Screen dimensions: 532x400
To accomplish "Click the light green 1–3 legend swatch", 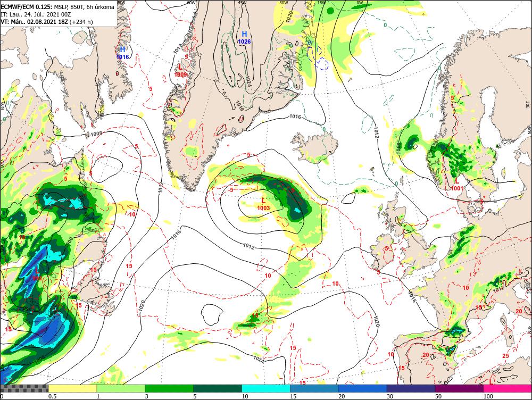I will click(121, 388).
